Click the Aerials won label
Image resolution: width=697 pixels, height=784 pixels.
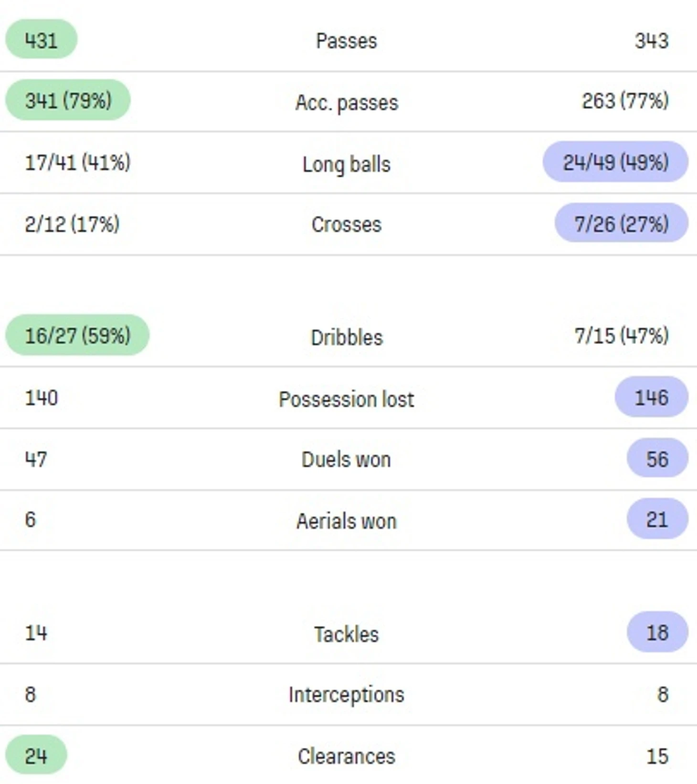[347, 521]
